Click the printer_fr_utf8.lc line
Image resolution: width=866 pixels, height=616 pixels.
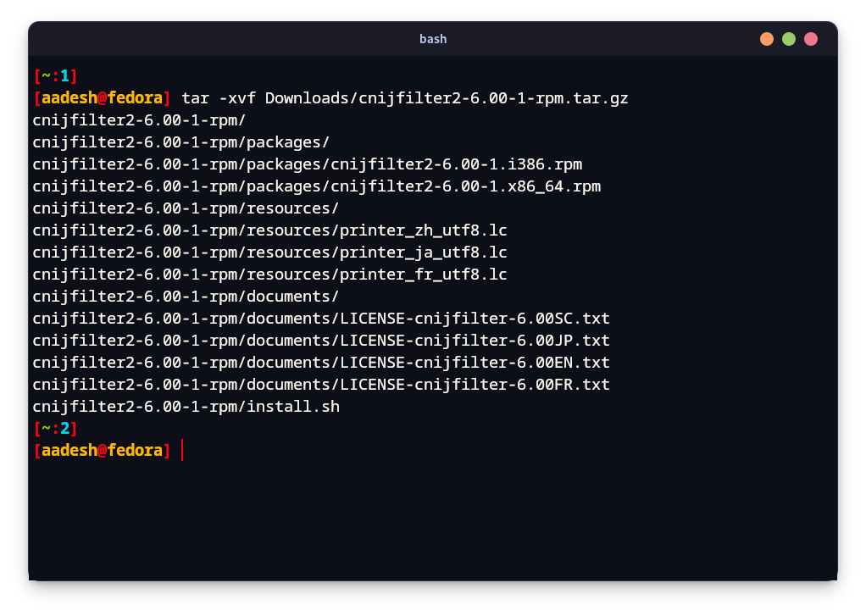tap(270, 275)
